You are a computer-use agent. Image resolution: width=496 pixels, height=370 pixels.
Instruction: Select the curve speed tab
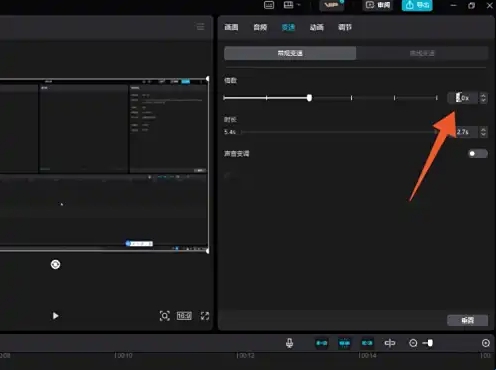(422, 53)
